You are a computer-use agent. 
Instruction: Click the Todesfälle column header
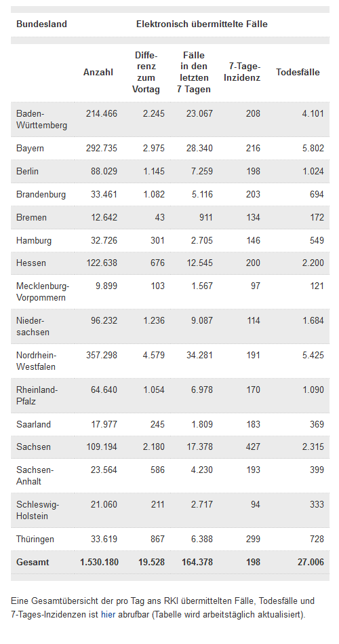click(x=298, y=73)
